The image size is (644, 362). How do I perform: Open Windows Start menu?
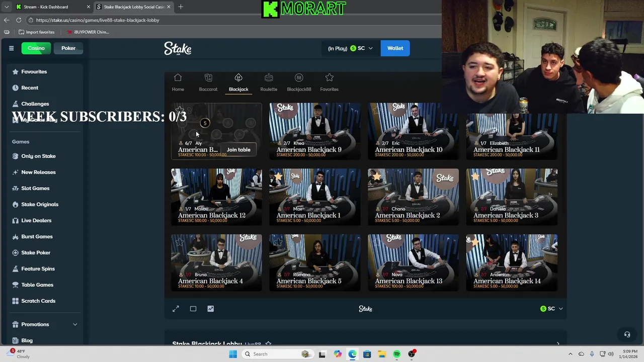tap(232, 354)
